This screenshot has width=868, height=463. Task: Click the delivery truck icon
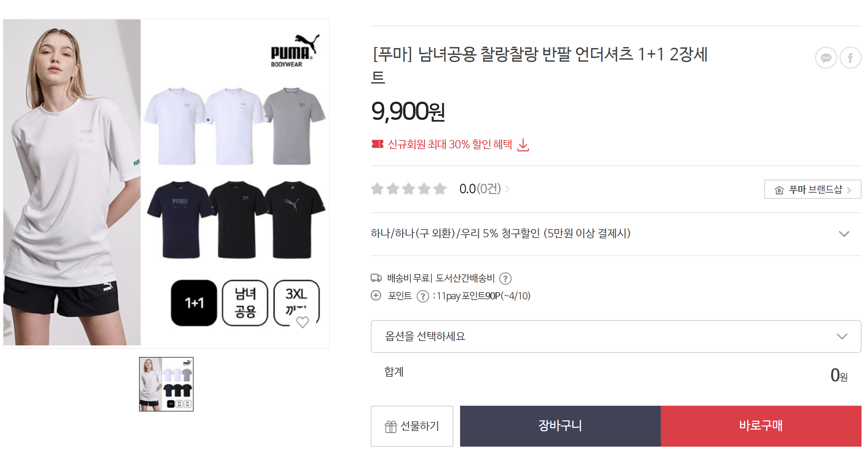[x=376, y=278]
